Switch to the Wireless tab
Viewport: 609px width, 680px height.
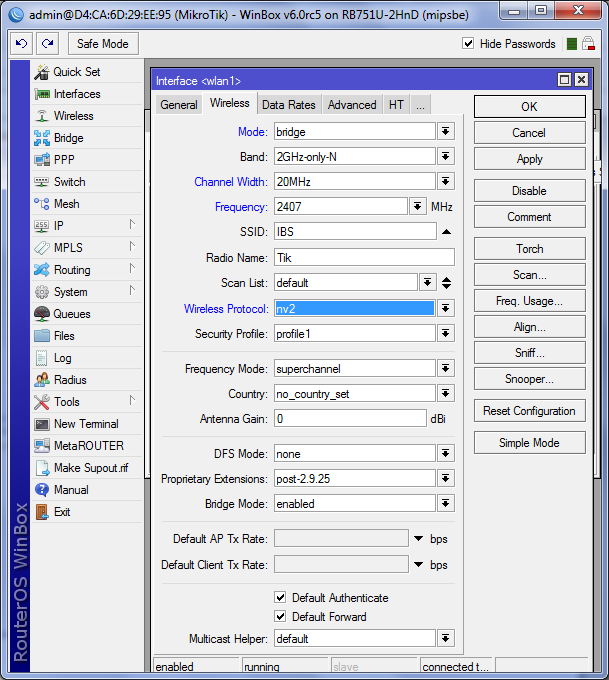tap(229, 103)
